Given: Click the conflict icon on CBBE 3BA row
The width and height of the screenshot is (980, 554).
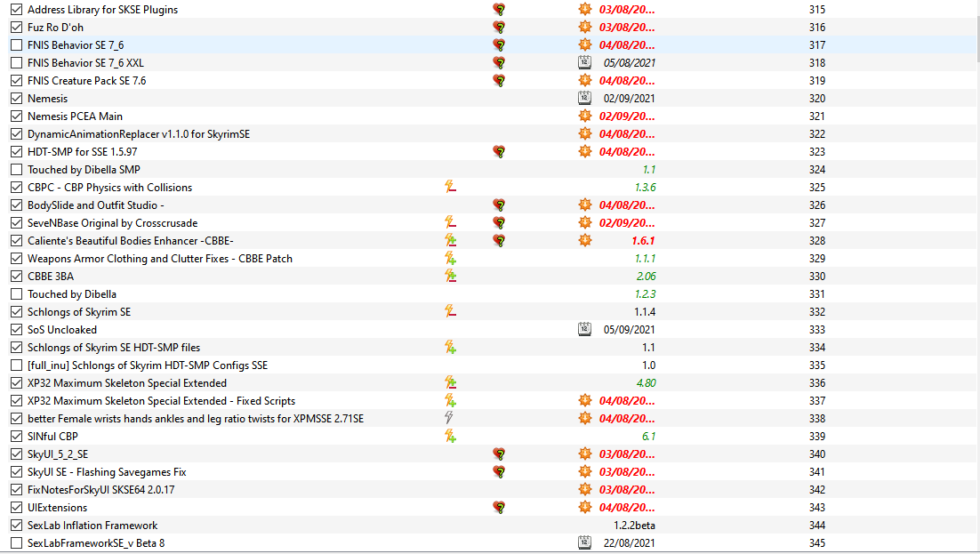Looking at the screenshot, I should pyautogui.click(x=450, y=276).
